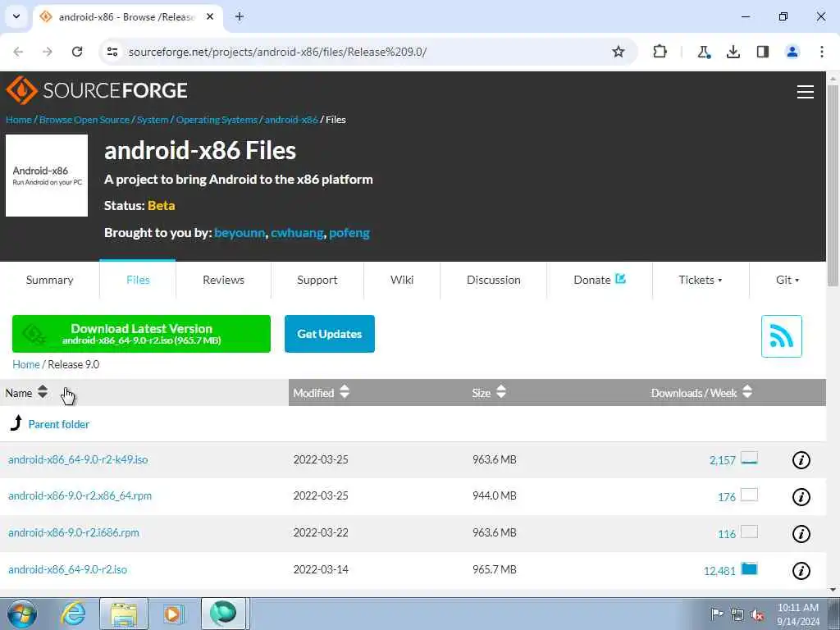Open the cwhuang contributor profile
This screenshot has height=630, width=840.
click(297, 232)
